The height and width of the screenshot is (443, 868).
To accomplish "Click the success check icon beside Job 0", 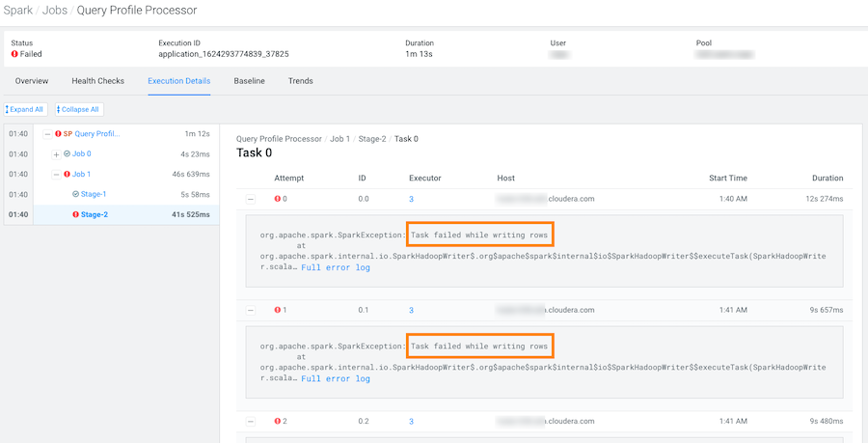I will [67, 153].
